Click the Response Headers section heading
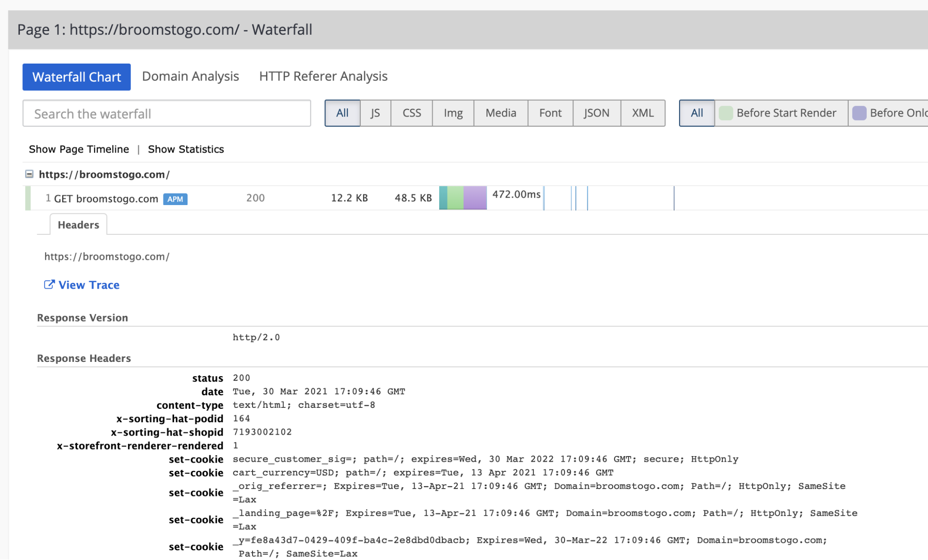 coord(84,359)
